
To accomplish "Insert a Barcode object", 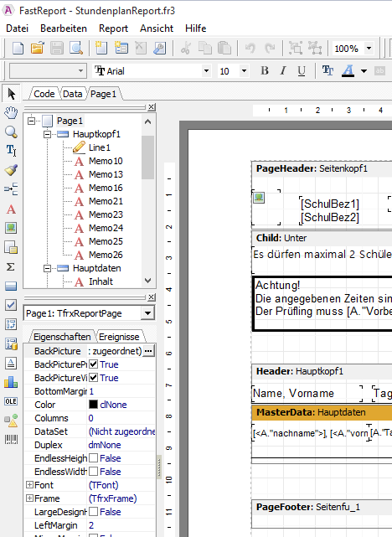I will tap(11, 439).
